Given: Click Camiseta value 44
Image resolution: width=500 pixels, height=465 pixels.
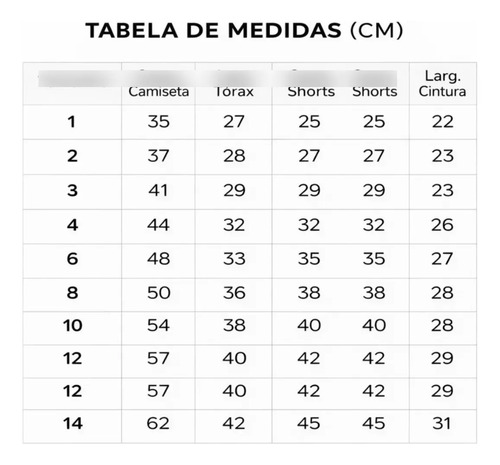Looking at the screenshot, I should [158, 225].
